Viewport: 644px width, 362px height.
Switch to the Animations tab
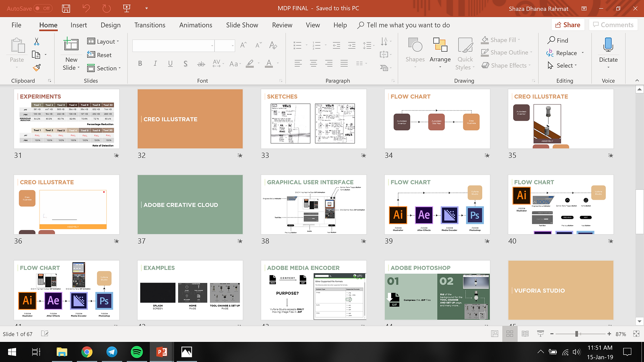click(196, 25)
